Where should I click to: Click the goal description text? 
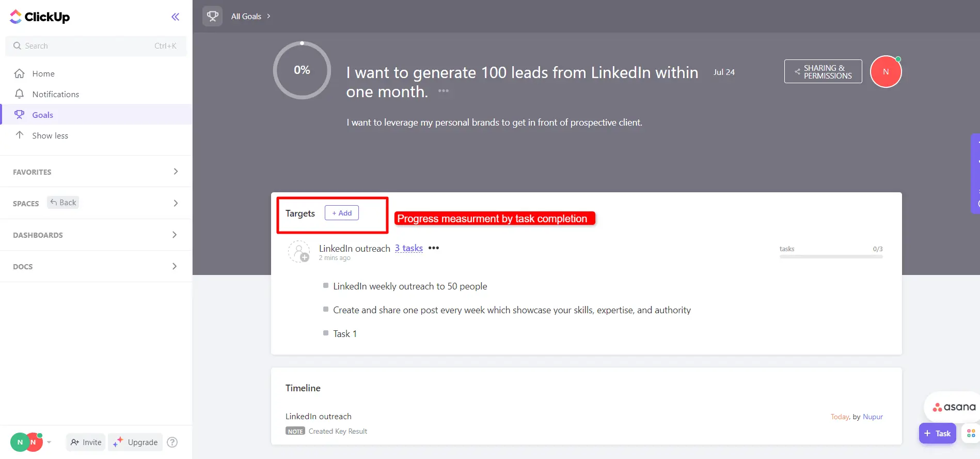tap(494, 123)
